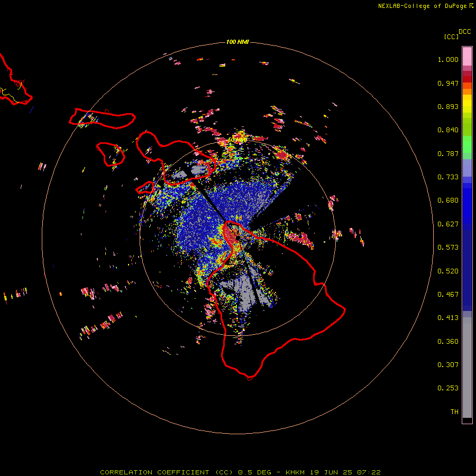The width and height of the screenshot is (476, 476).
Task: Click the DCC legend title
Action: (464, 32)
